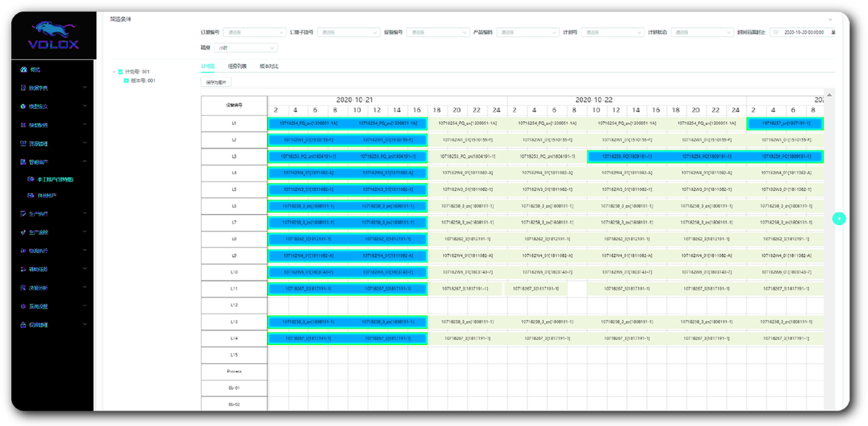Image resolution: width=868 pixels, height=426 pixels.
Task: Open 自动排产 submenu icon
Action: coord(30,195)
